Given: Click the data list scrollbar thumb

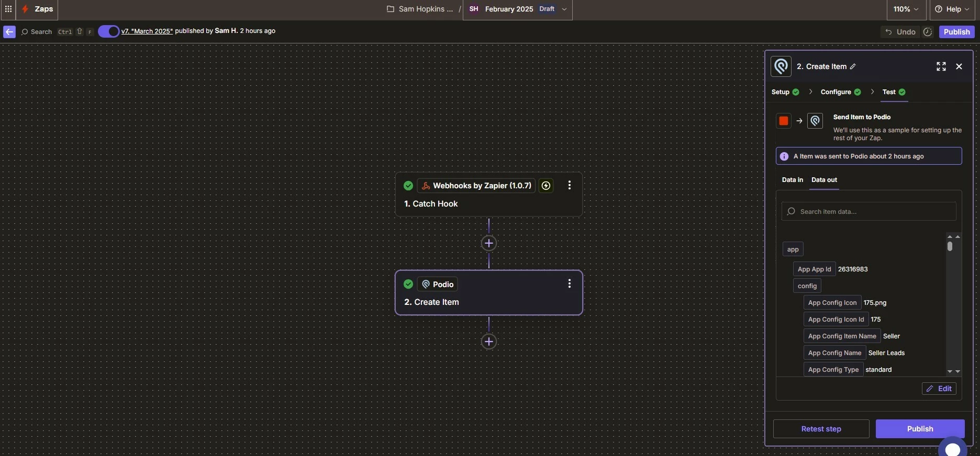Looking at the screenshot, I should [x=950, y=246].
